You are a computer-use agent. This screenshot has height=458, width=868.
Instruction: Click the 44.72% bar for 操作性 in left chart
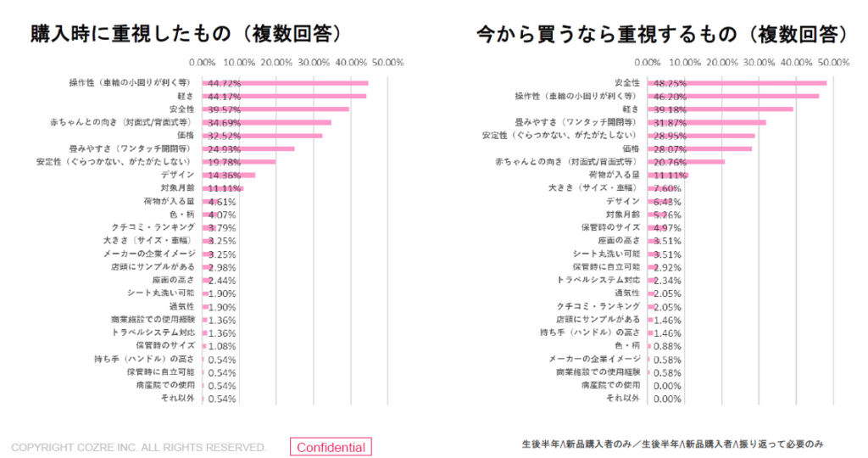point(286,83)
